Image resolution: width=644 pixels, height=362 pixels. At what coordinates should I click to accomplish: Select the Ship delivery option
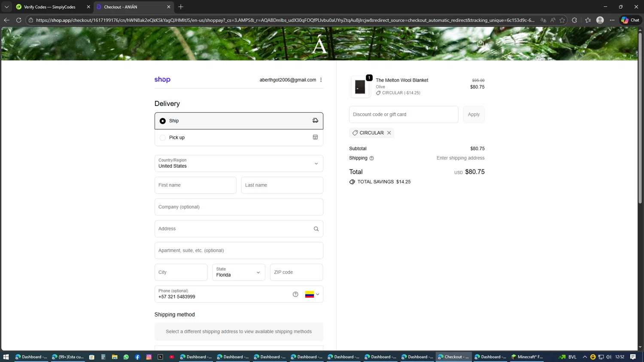pos(239,121)
